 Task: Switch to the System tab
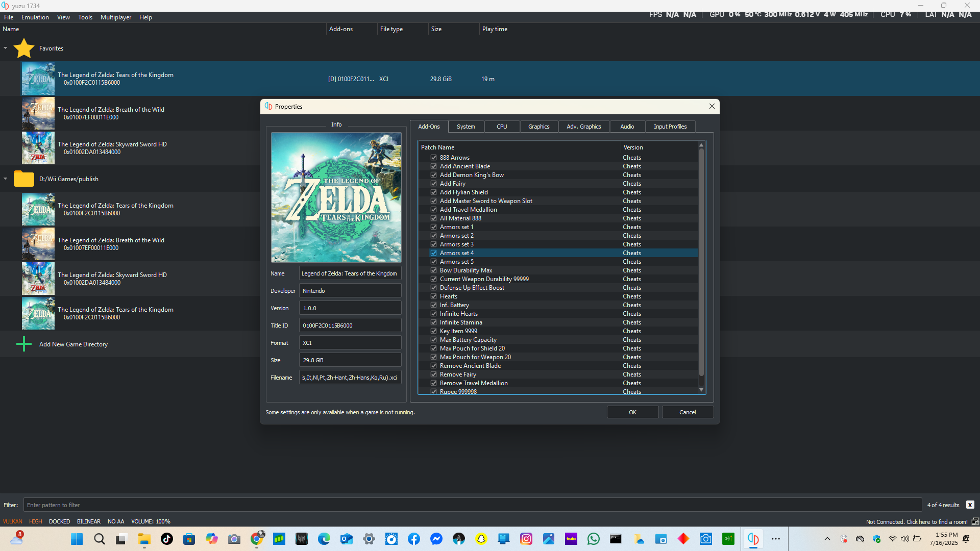(x=465, y=127)
